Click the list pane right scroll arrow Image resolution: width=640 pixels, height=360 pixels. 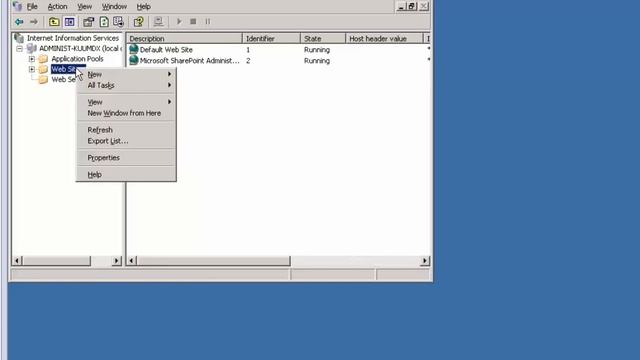point(425,260)
